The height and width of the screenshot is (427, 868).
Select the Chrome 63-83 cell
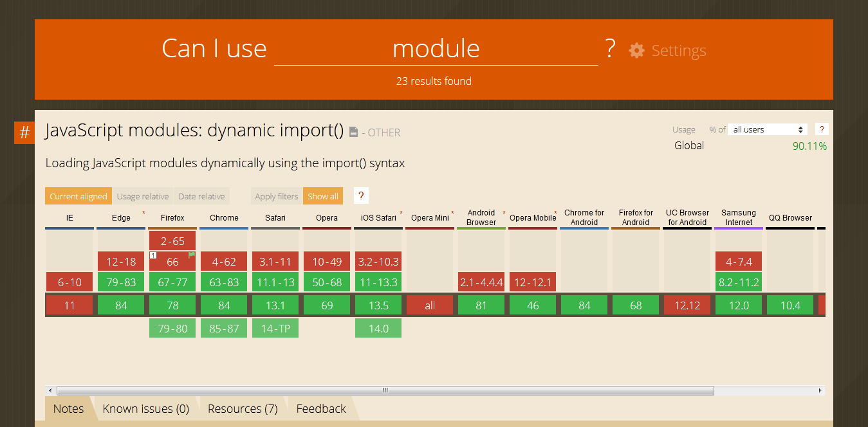224,282
